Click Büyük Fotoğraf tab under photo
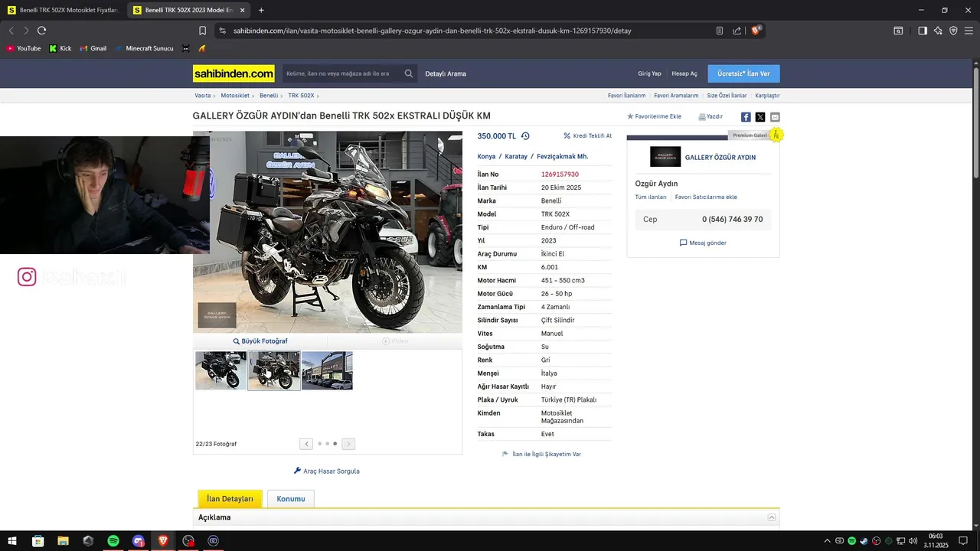This screenshot has width=980, height=551. click(260, 341)
